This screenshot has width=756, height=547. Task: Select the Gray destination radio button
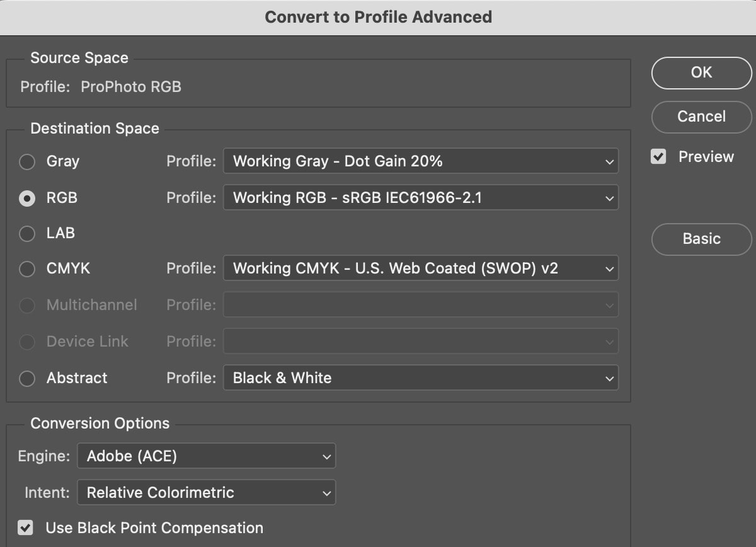coord(27,162)
